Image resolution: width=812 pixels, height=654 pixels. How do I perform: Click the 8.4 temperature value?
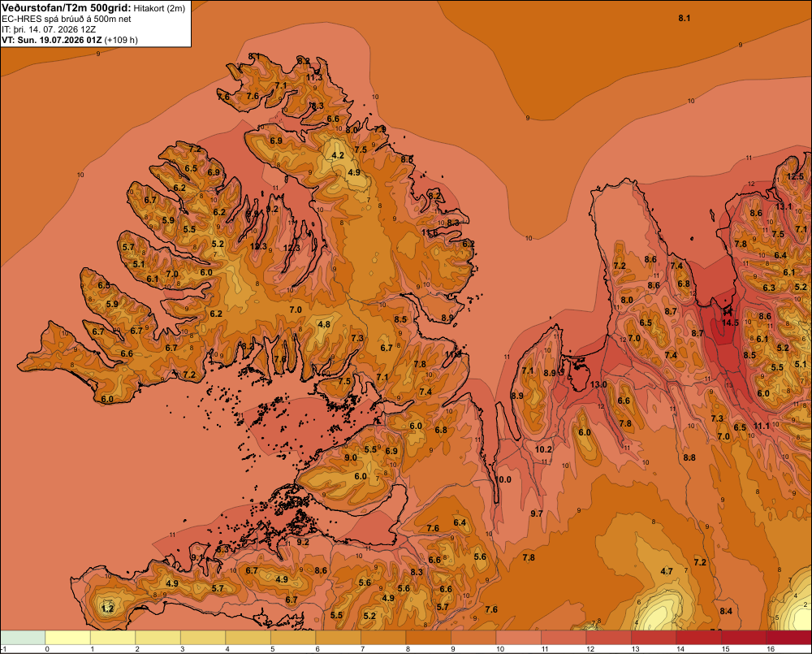pyautogui.click(x=726, y=611)
